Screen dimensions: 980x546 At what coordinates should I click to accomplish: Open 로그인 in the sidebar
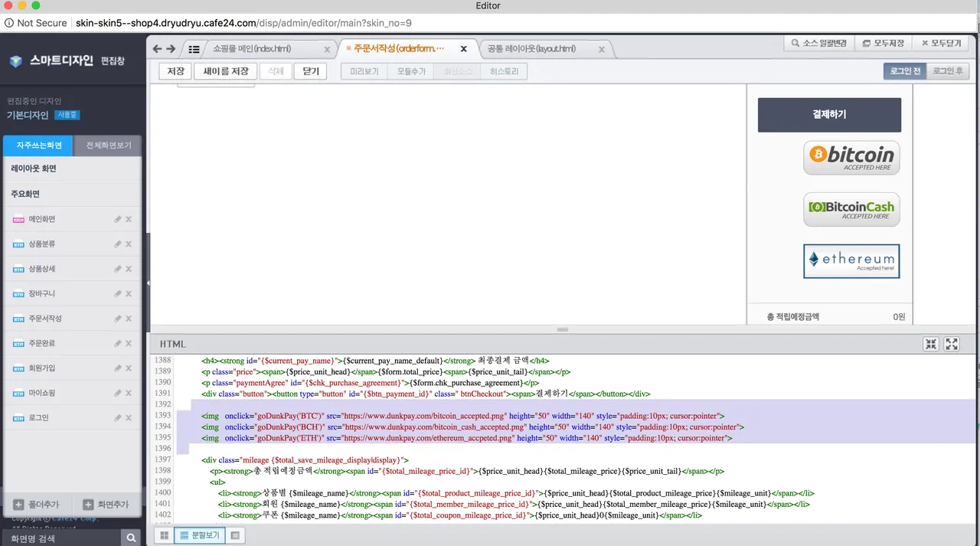point(38,418)
